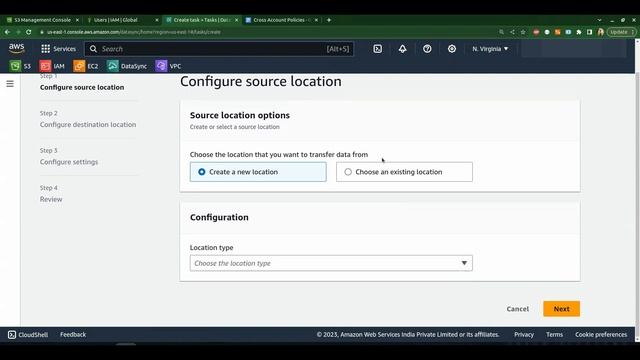Click the browser address bar URL
This screenshot has width=640, height=360.
pyautogui.click(x=134, y=32)
